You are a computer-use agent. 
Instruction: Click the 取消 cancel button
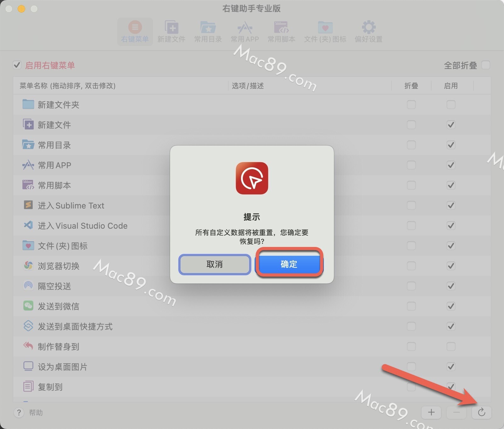[215, 264]
